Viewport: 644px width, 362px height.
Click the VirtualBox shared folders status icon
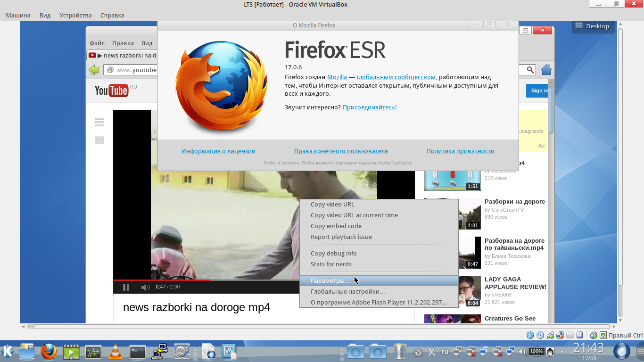click(570, 335)
